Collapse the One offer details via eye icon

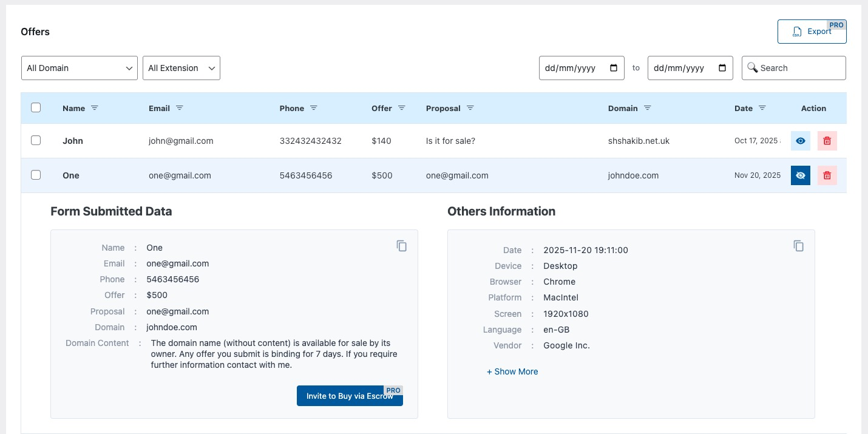tap(800, 175)
